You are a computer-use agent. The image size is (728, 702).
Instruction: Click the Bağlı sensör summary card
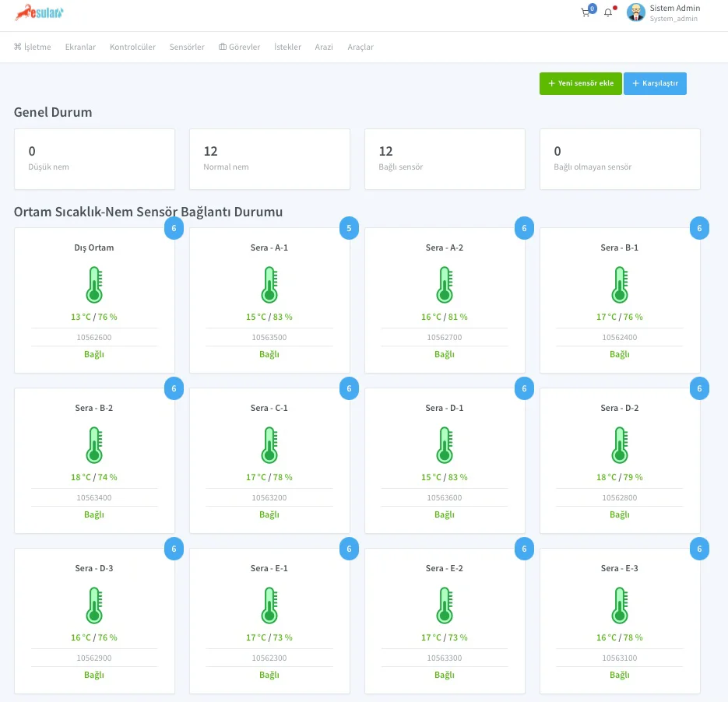pyautogui.click(x=445, y=159)
